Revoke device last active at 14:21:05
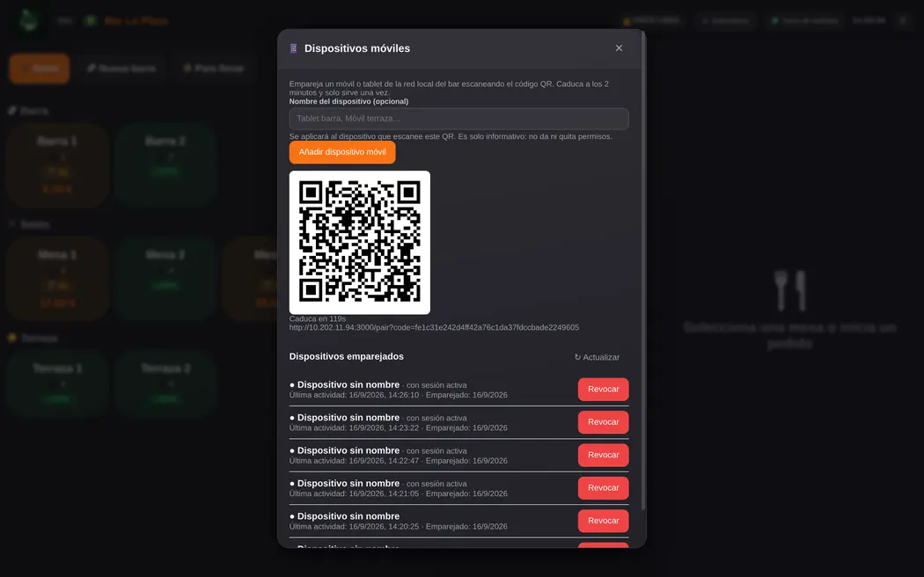This screenshot has height=577, width=924. click(603, 488)
